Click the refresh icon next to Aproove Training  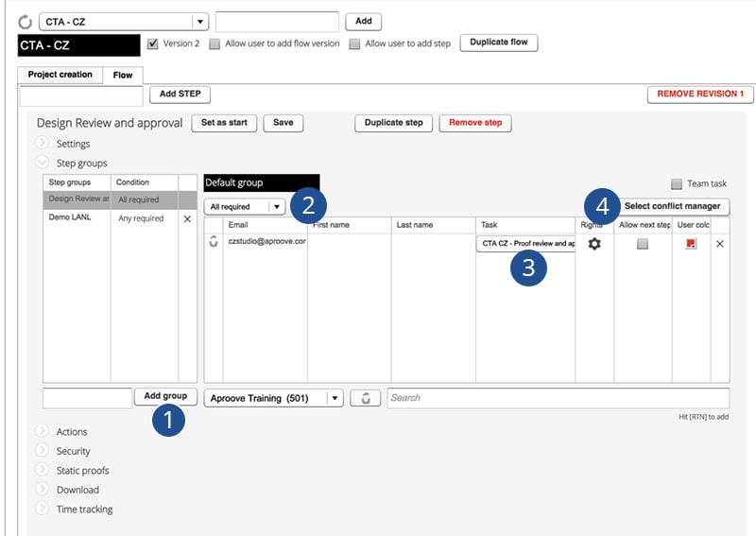(x=366, y=398)
